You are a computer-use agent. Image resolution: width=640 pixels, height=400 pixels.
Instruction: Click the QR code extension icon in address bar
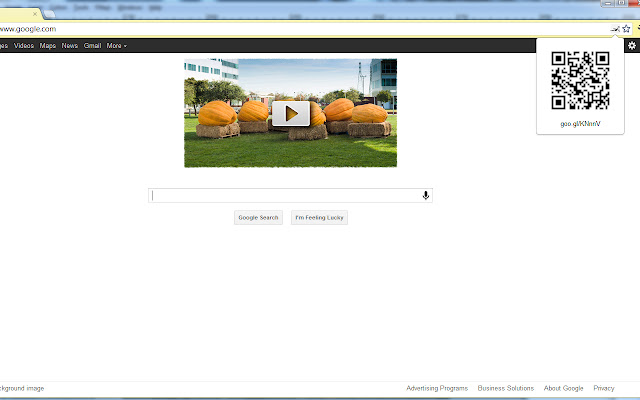(615, 29)
